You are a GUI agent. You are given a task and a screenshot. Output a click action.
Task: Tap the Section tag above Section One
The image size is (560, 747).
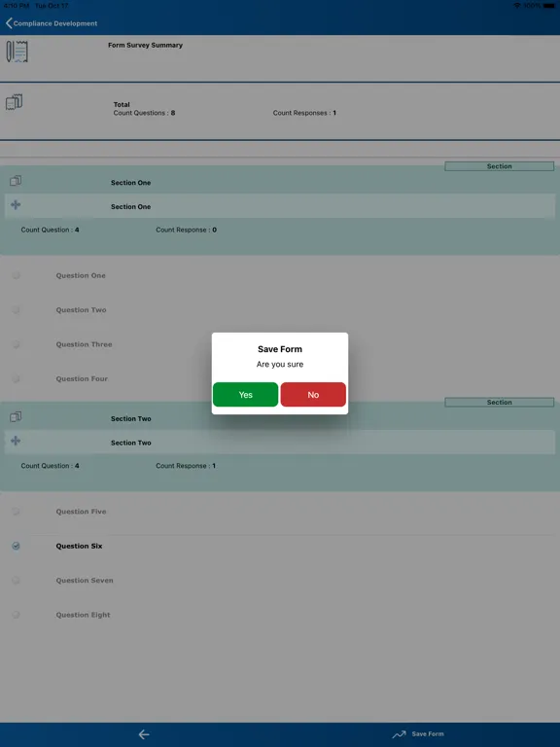point(499,166)
